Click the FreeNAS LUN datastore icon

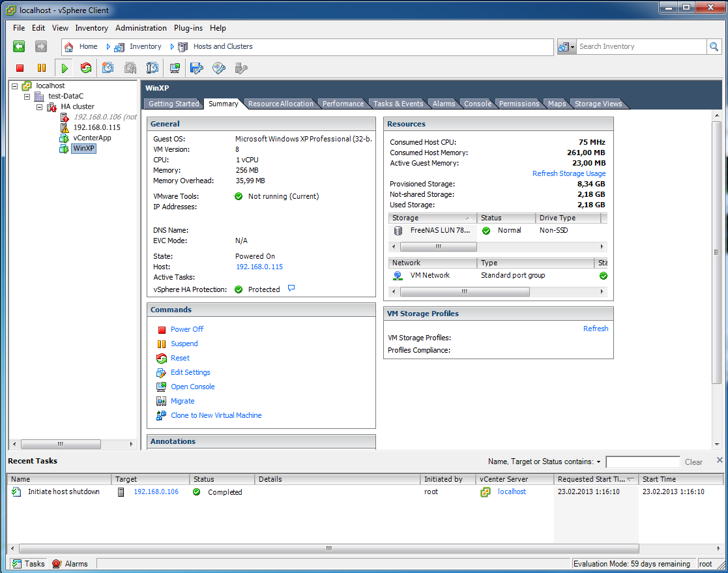click(398, 230)
